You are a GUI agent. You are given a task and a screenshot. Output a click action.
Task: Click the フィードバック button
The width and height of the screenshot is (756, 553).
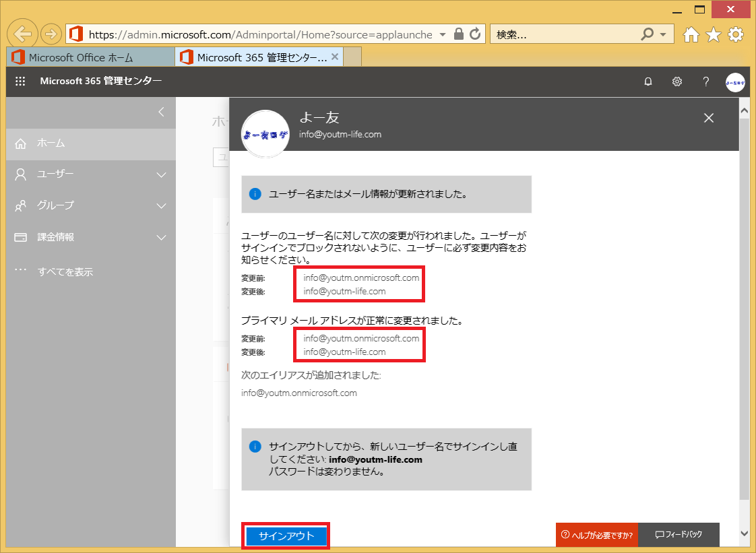(679, 535)
